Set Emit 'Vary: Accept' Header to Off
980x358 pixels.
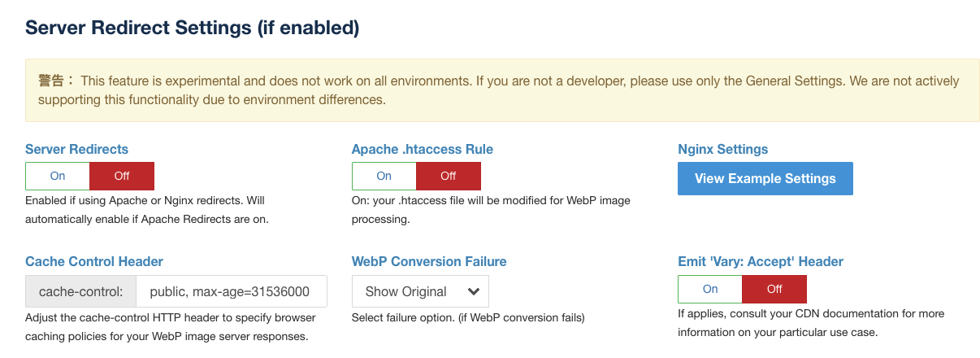[774, 289]
